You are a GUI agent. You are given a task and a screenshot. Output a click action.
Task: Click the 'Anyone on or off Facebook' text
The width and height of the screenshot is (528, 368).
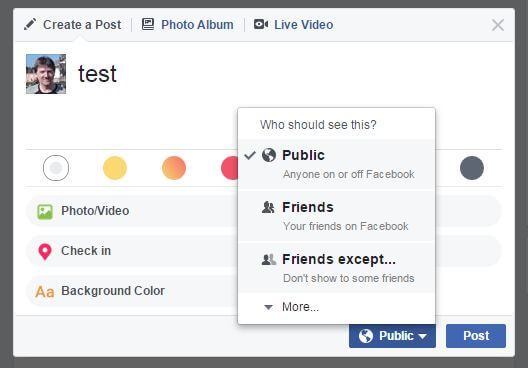349,174
